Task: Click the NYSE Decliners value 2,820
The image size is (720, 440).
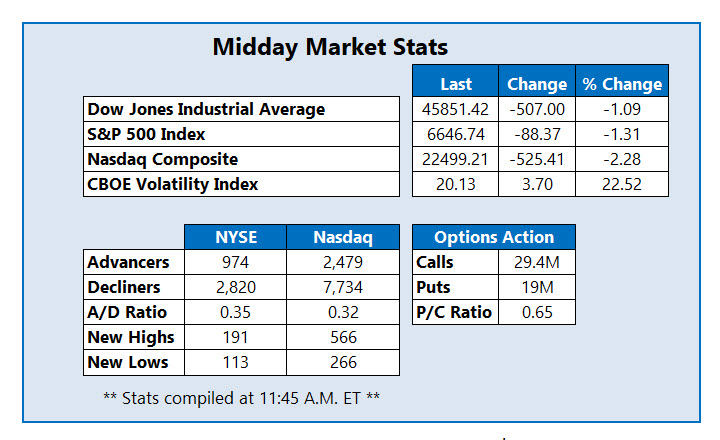Action: pyautogui.click(x=235, y=287)
